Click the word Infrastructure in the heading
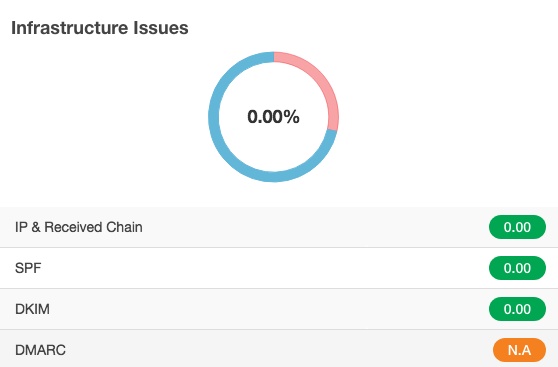 click(x=69, y=28)
